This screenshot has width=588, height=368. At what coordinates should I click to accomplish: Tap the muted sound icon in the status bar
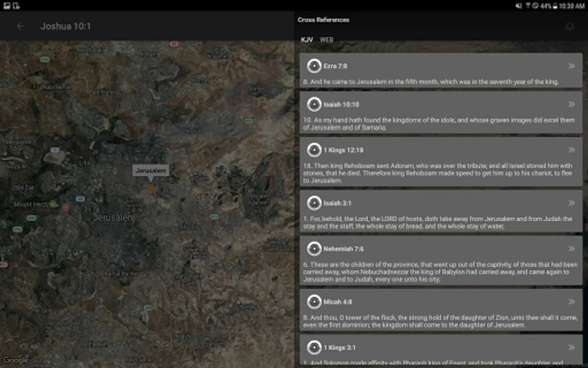(x=519, y=6)
